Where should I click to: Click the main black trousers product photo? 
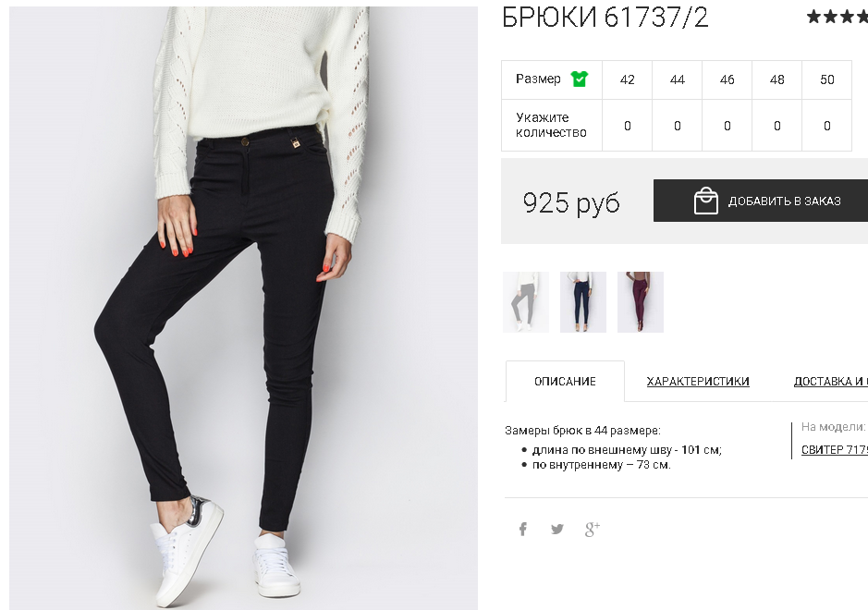pyautogui.click(x=243, y=309)
